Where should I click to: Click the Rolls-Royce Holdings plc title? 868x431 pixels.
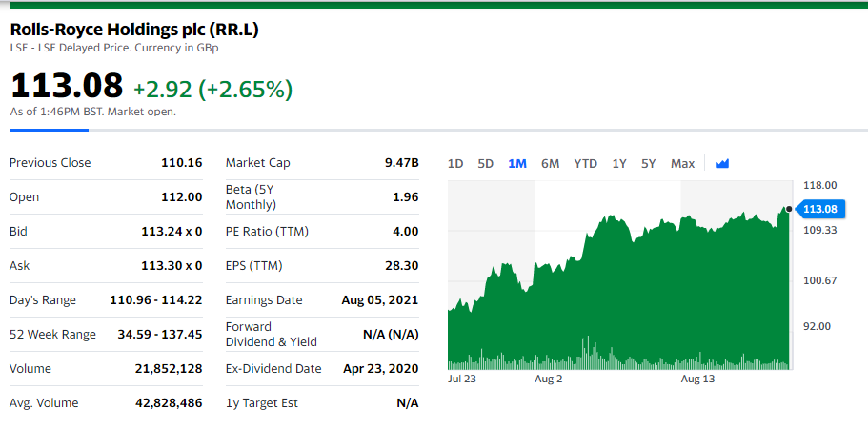coord(134,30)
